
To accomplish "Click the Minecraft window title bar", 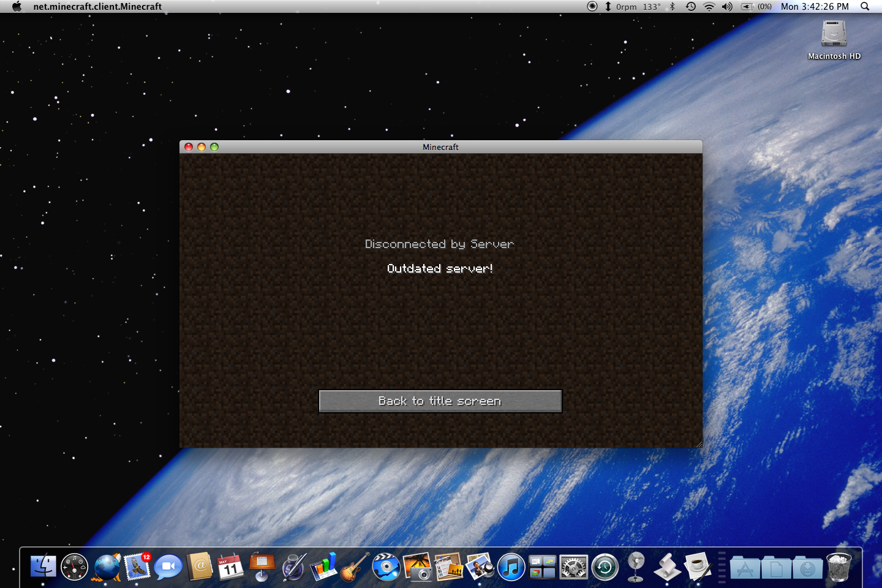I will point(440,147).
